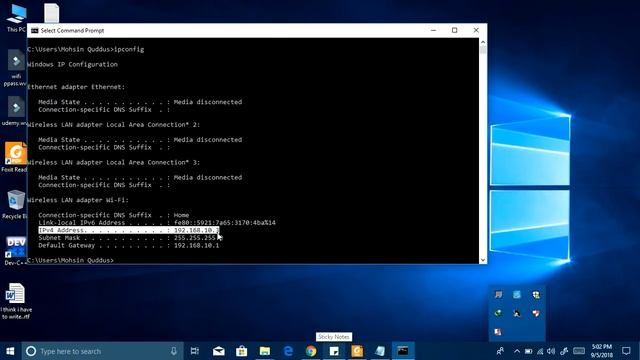Open Action Center notifications icon

coord(626,351)
